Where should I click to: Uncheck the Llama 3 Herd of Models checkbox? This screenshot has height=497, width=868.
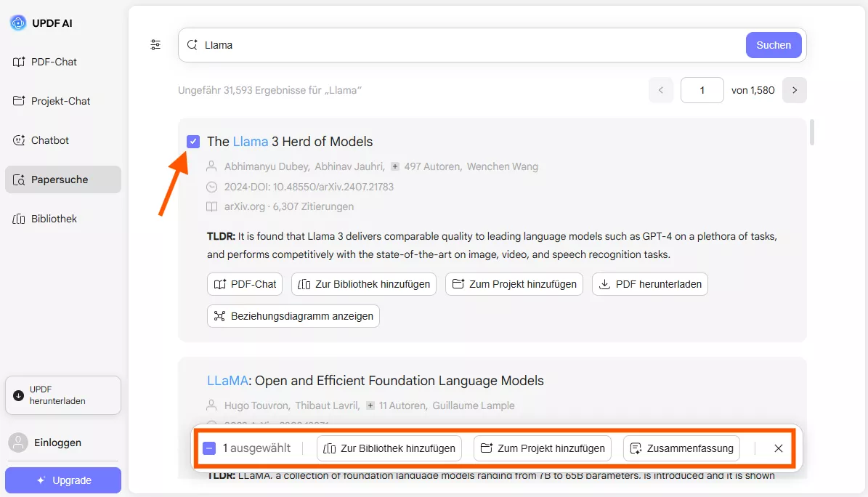pos(193,142)
